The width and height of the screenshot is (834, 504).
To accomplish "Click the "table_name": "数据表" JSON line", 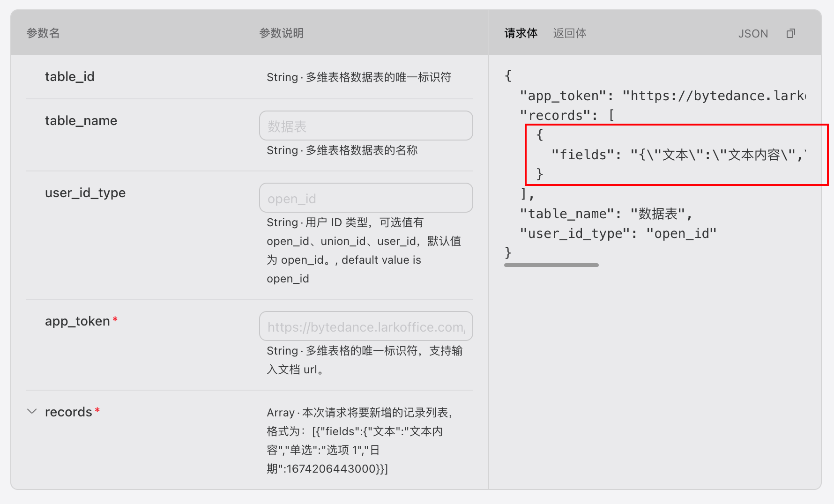I will click(606, 214).
